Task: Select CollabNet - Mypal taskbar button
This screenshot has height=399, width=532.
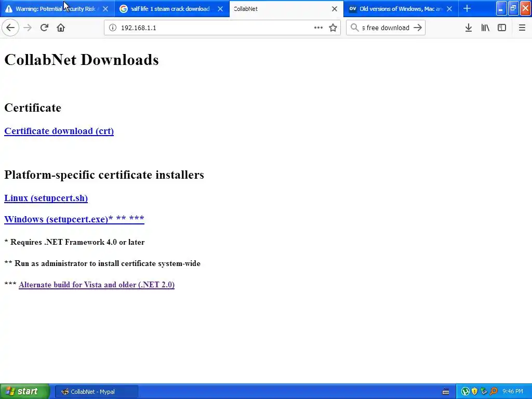Action: pos(96,392)
